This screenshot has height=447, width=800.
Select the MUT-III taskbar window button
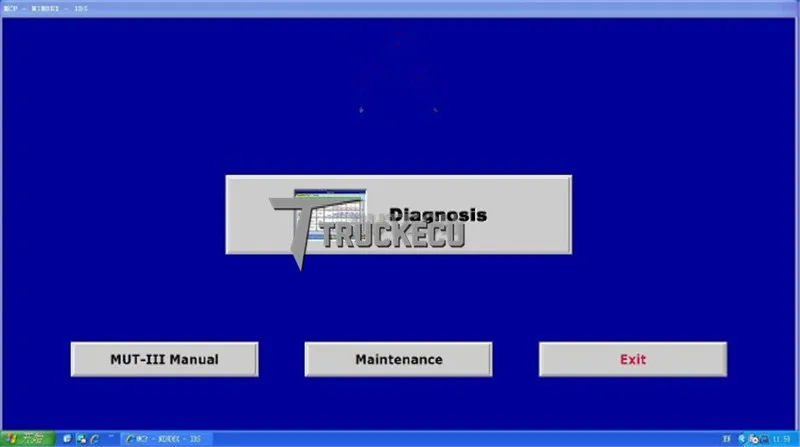tap(166, 439)
